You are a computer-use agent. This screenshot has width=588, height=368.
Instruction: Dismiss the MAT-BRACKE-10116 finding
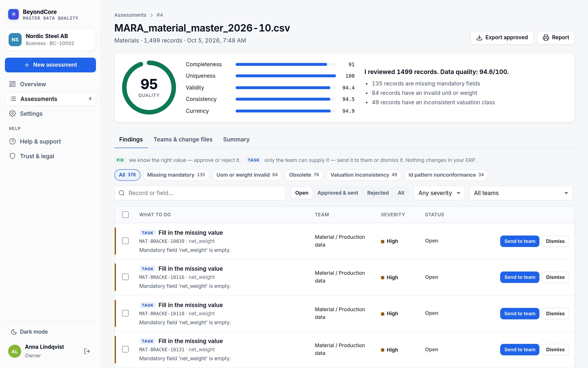(x=555, y=277)
